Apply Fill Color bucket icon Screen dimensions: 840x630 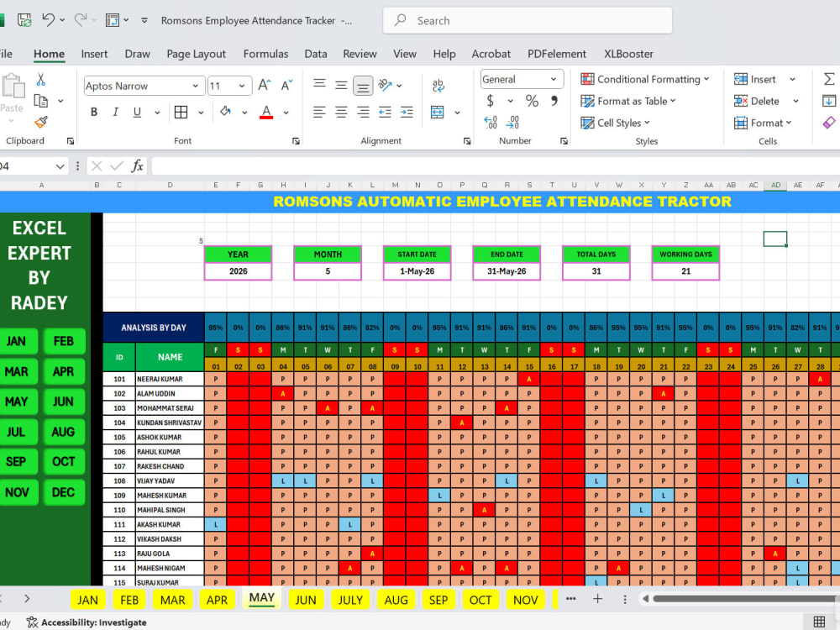(225, 112)
